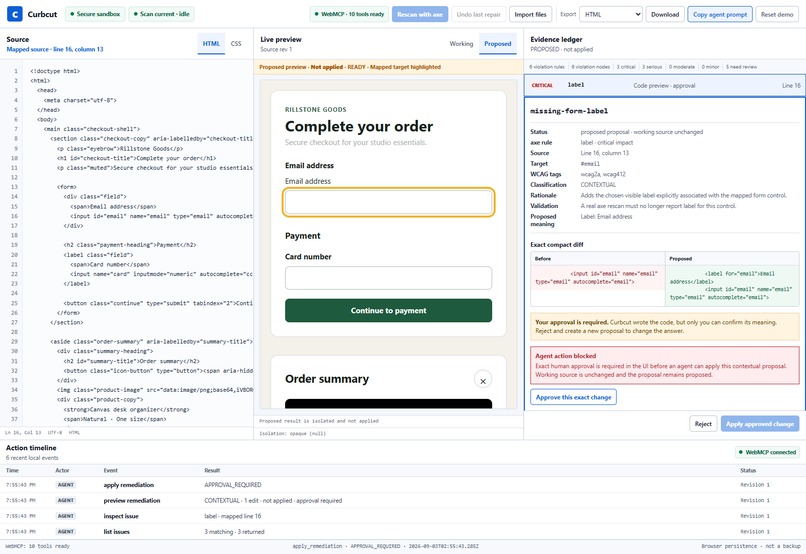Select the list issues timeline row
The width and height of the screenshot is (806, 554).
pos(403,531)
